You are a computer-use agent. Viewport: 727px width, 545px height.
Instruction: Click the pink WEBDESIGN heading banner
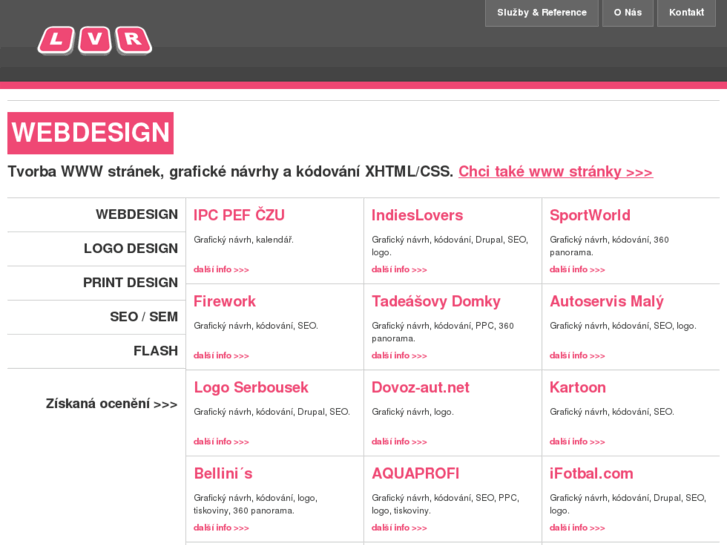pyautogui.click(x=90, y=133)
